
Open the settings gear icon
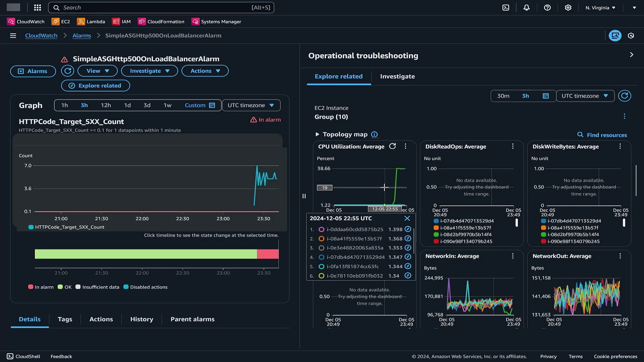click(x=568, y=7)
